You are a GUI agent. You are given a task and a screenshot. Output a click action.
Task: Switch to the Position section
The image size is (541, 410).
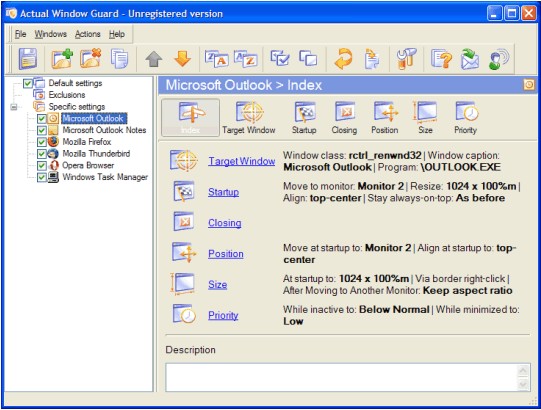[385, 118]
